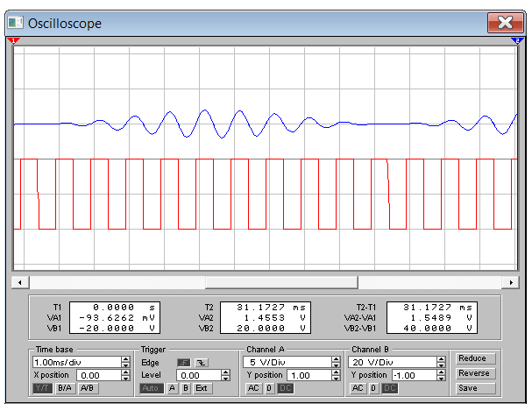Close the Oscilloscope window
Screen dimensions: 532x418
point(505,23)
